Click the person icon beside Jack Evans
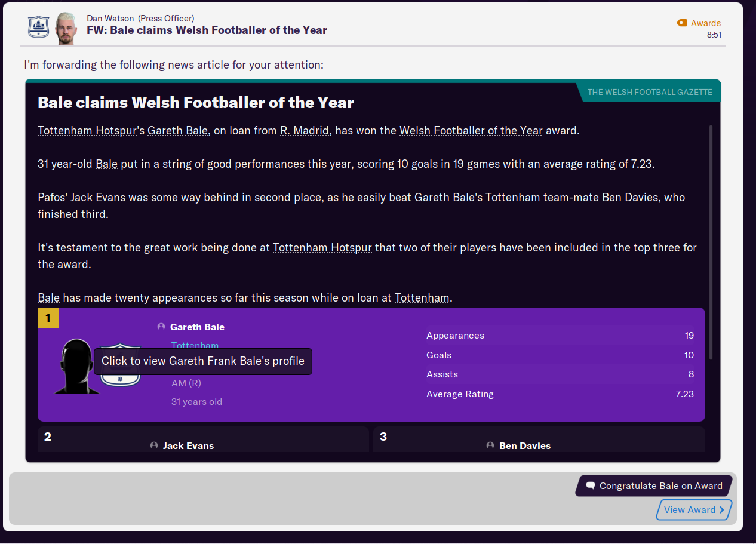The height and width of the screenshot is (544, 756). [x=154, y=445]
